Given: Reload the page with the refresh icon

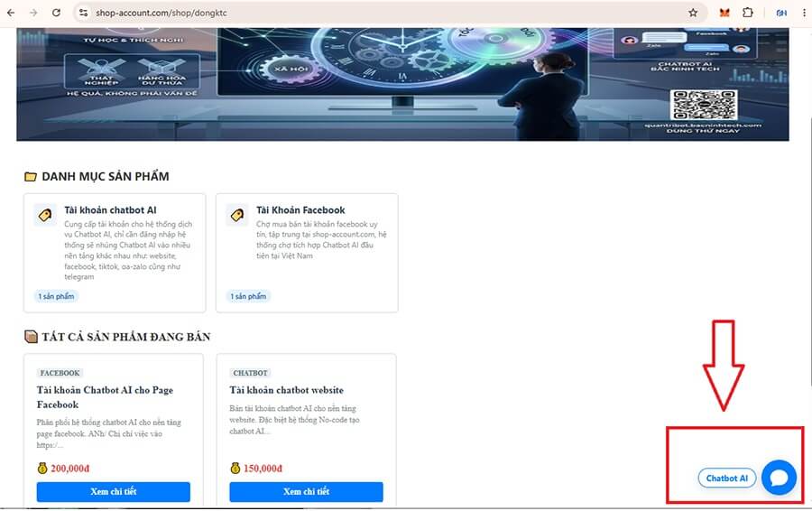Looking at the screenshot, I should pos(57,13).
